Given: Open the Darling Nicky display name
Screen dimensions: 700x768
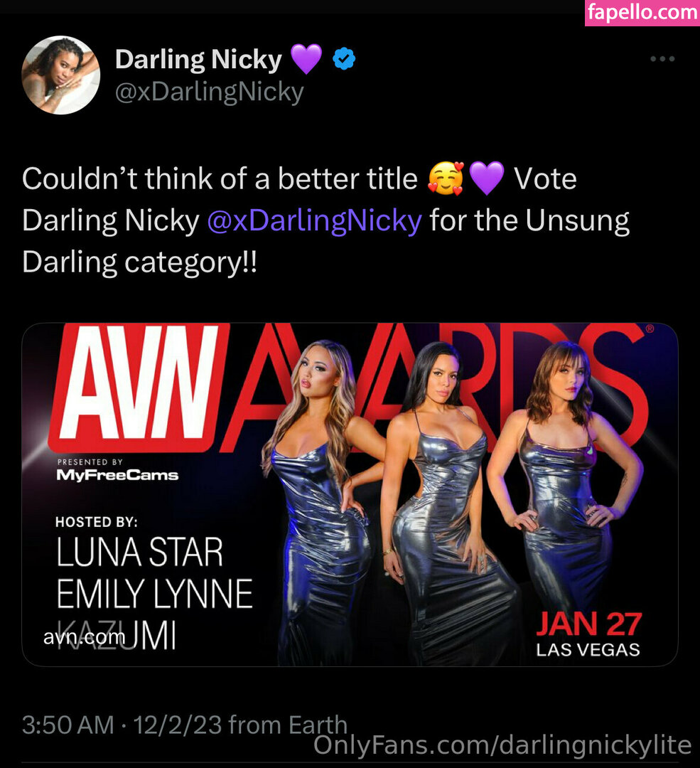Looking at the screenshot, I should [x=198, y=59].
